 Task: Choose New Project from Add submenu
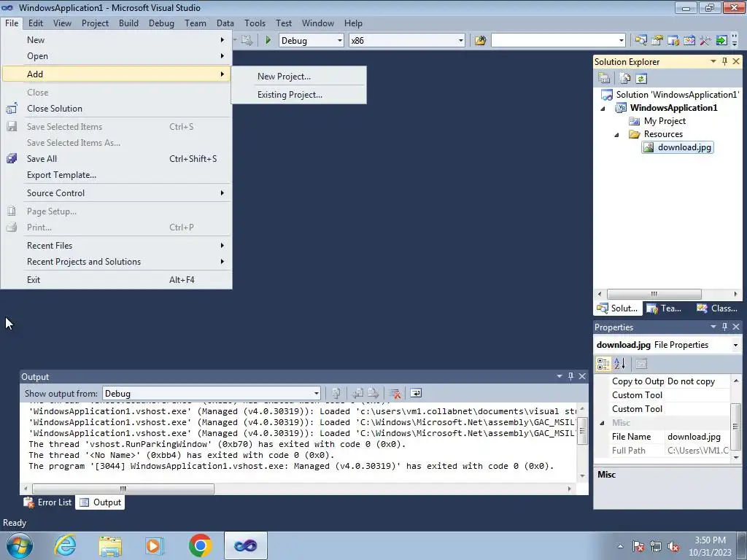[298, 76]
